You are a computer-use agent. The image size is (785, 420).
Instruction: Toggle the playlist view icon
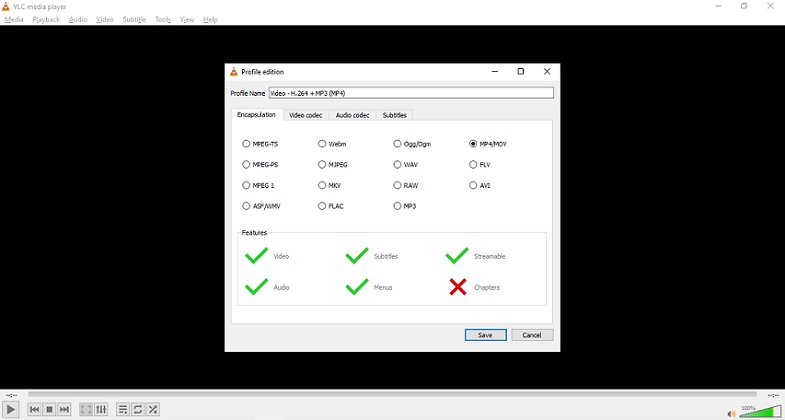(123, 409)
